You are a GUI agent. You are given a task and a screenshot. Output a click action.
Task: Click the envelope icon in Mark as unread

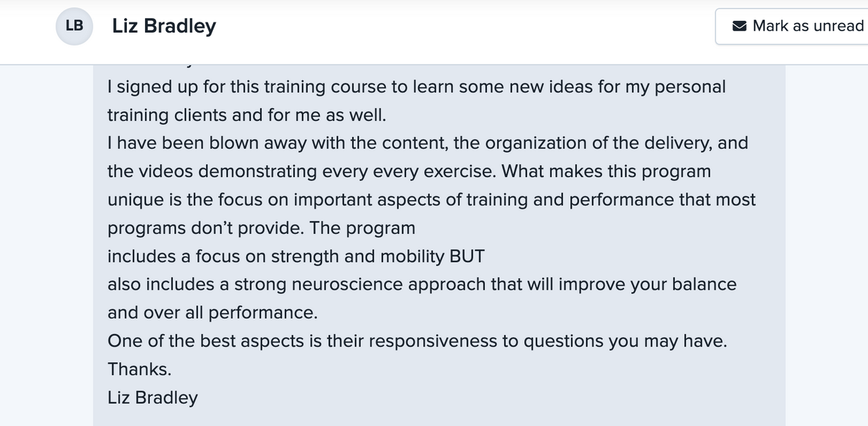coord(739,26)
